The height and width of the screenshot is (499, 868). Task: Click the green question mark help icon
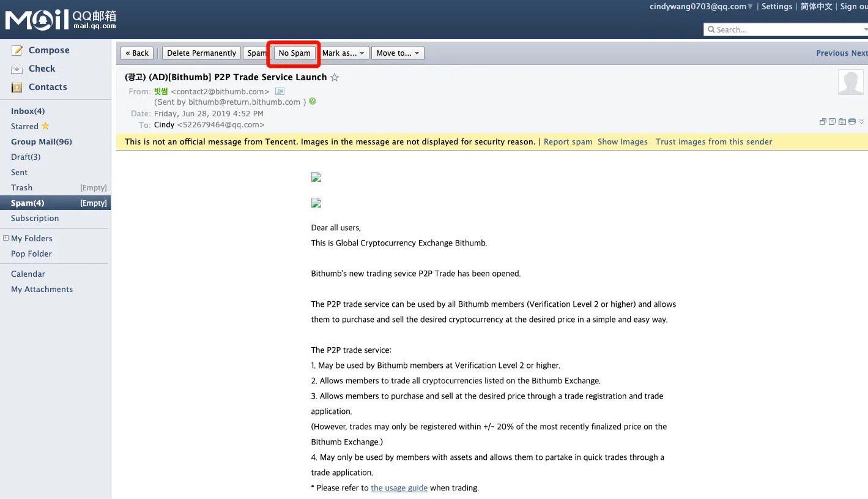tap(313, 101)
